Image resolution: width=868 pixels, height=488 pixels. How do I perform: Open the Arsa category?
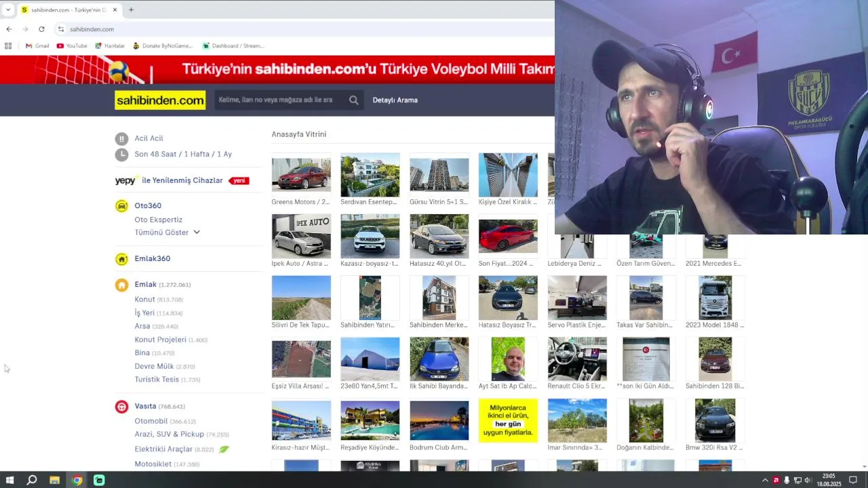click(142, 326)
